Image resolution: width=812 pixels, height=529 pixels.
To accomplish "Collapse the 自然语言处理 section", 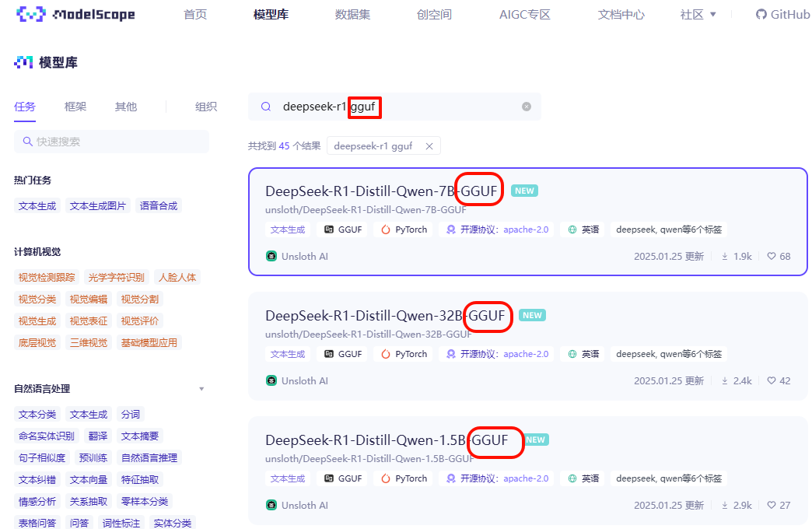I will pos(201,389).
